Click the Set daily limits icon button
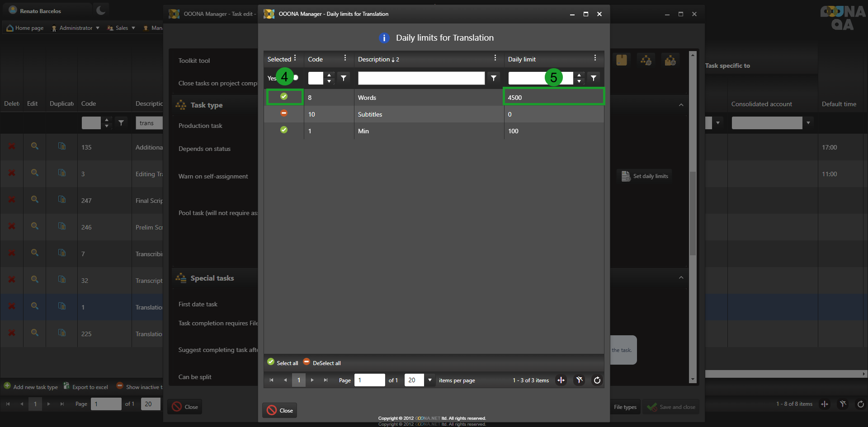Image resolution: width=868 pixels, height=427 pixels. [645, 176]
